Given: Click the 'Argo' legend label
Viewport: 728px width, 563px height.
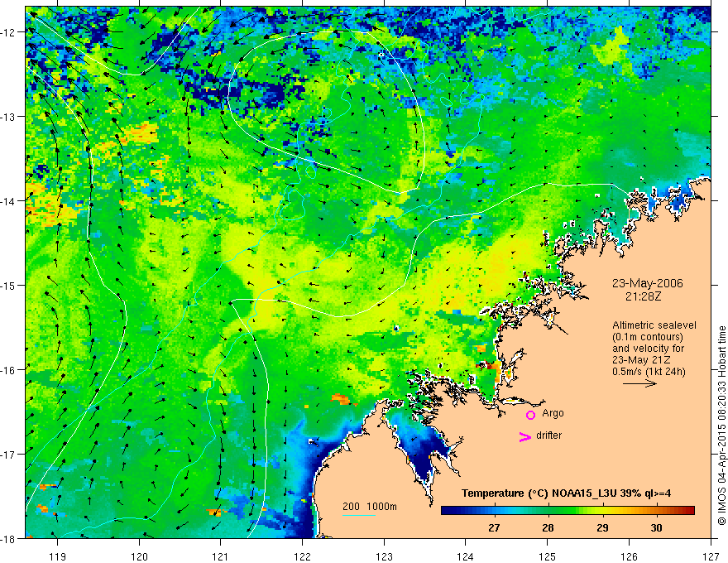Looking at the screenshot, I should pos(553,413).
